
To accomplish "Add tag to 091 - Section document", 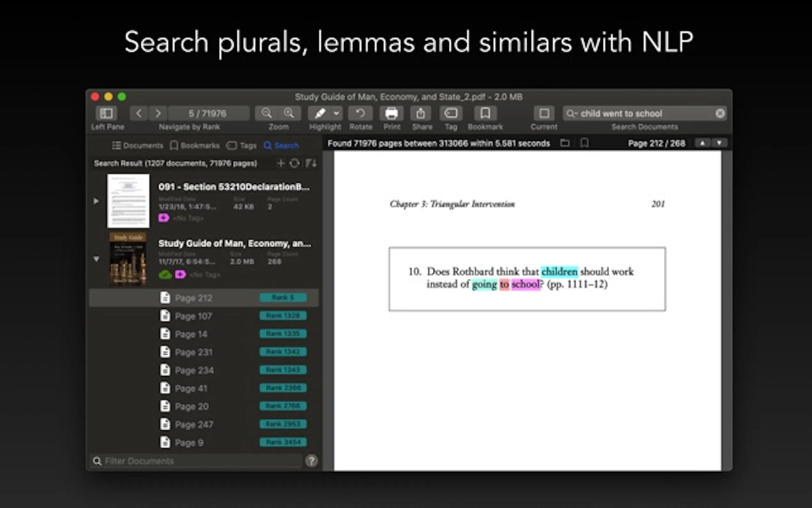I will (x=164, y=218).
